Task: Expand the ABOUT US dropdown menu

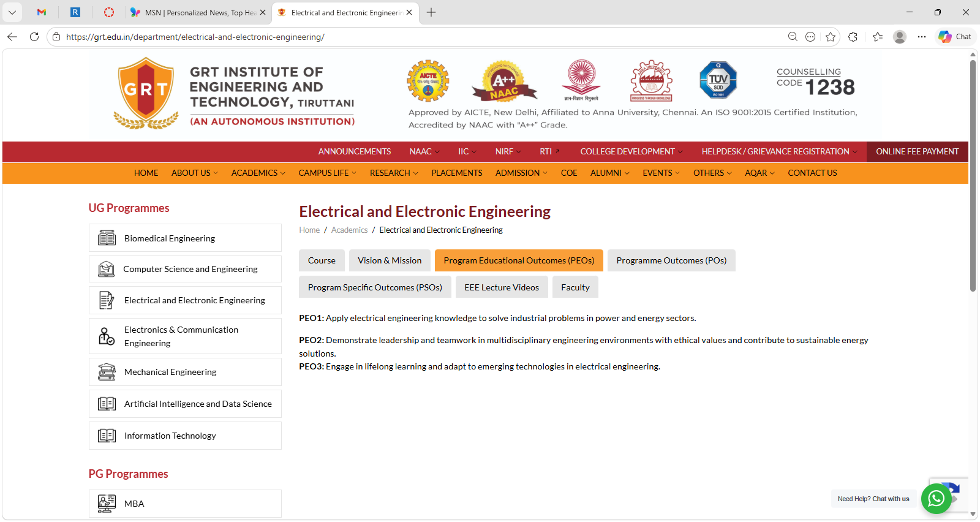Action: pyautogui.click(x=194, y=173)
